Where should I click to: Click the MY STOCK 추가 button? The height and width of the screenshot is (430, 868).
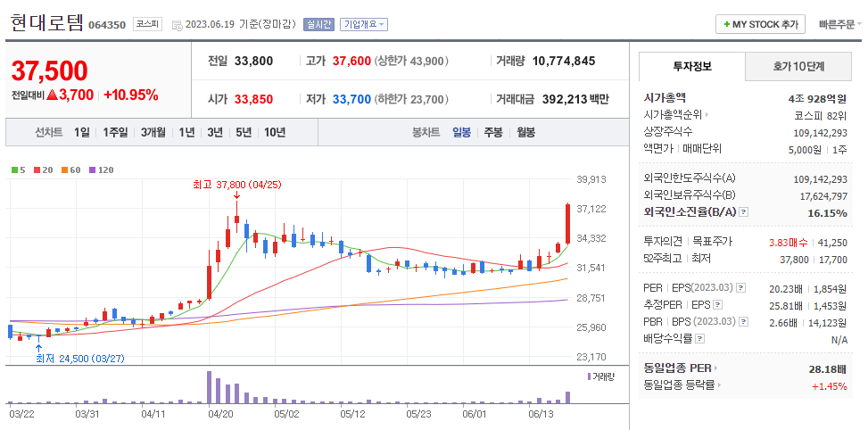[x=762, y=24]
